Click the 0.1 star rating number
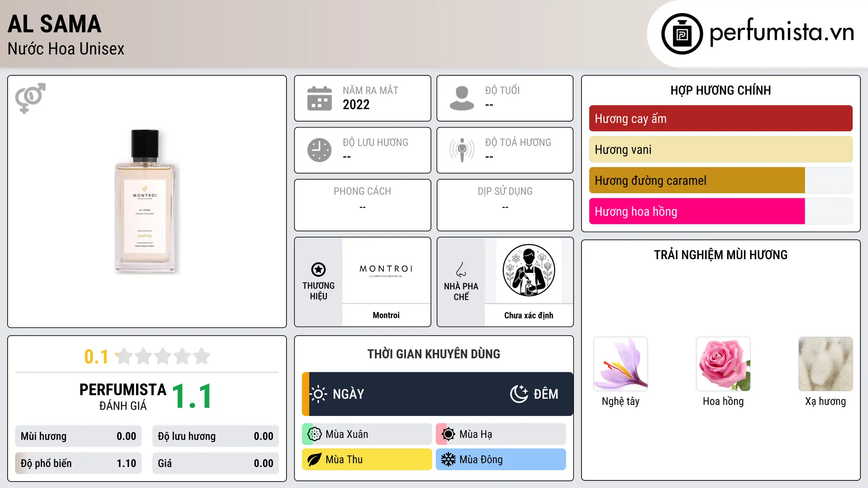This screenshot has height=488, width=868. point(96,357)
